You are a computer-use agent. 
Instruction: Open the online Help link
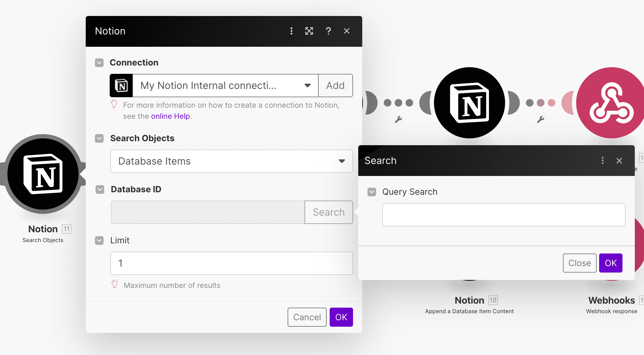click(x=170, y=116)
